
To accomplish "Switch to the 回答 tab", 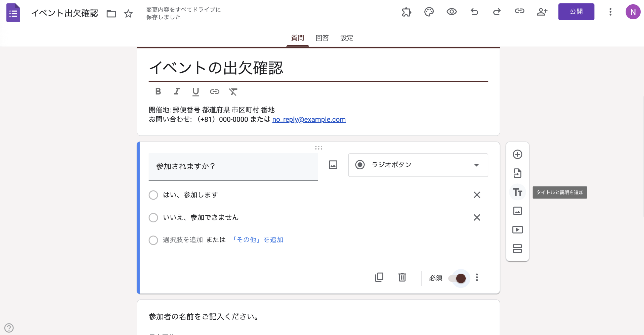I will point(322,38).
